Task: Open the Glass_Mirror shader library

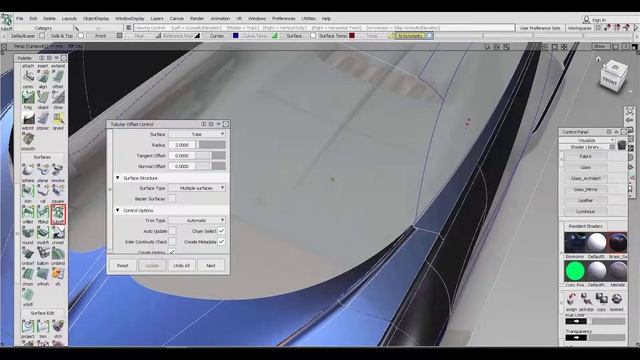Action: [586, 189]
